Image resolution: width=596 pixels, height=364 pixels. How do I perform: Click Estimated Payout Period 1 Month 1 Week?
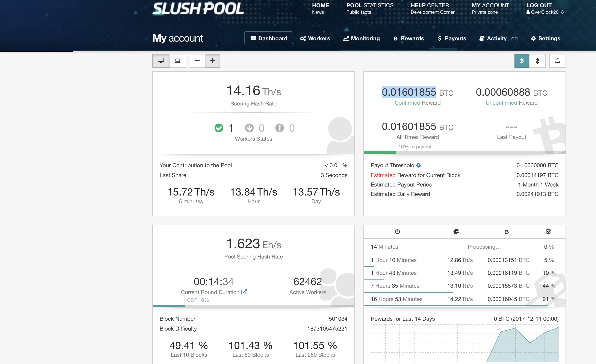pyautogui.click(x=464, y=184)
